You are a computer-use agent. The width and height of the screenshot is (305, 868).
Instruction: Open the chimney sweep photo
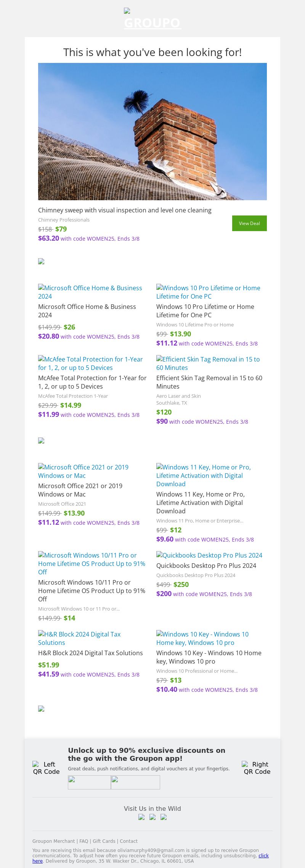152,132
